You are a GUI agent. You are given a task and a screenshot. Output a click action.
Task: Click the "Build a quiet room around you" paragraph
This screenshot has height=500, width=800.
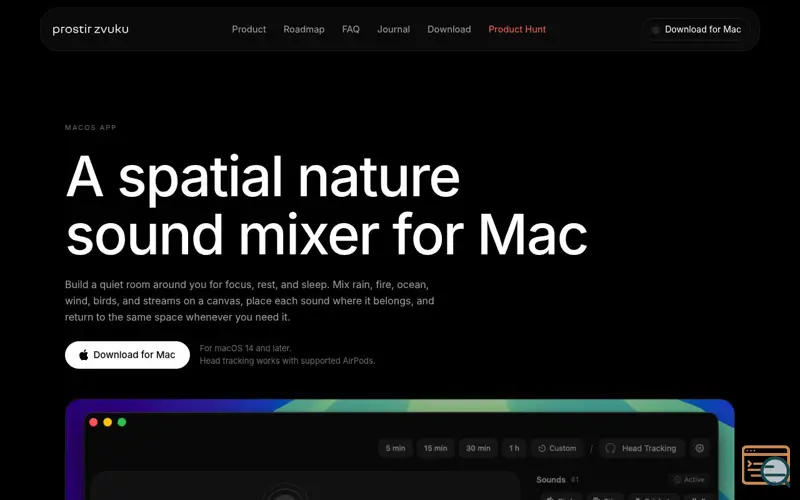click(249, 301)
